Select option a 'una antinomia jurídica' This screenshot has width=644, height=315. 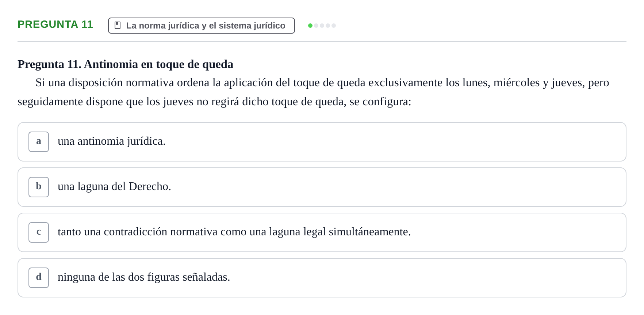pos(322,142)
